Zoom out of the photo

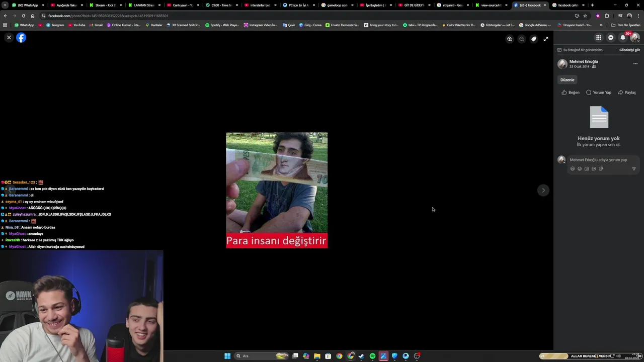tap(522, 39)
